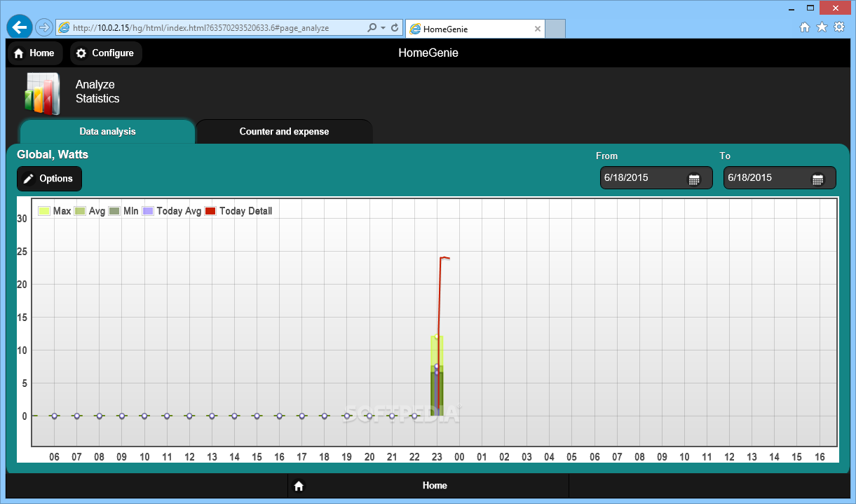The height and width of the screenshot is (504, 856).
Task: Click the HomeGenie title text
Action: pos(428,53)
